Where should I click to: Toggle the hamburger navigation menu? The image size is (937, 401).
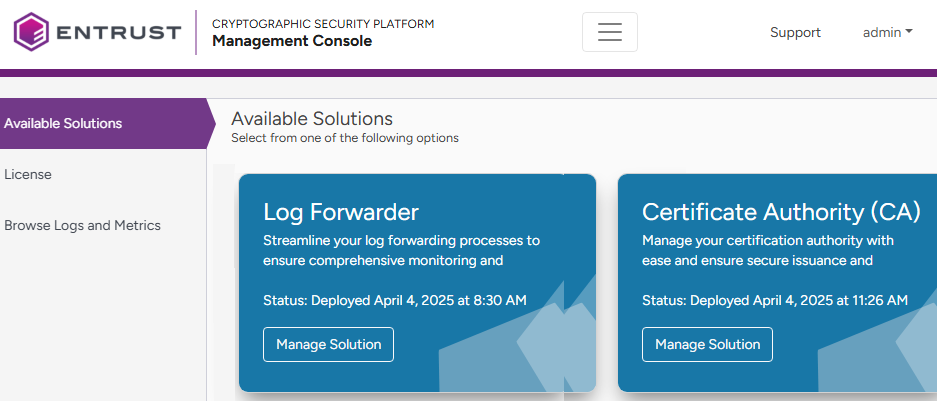(x=609, y=32)
